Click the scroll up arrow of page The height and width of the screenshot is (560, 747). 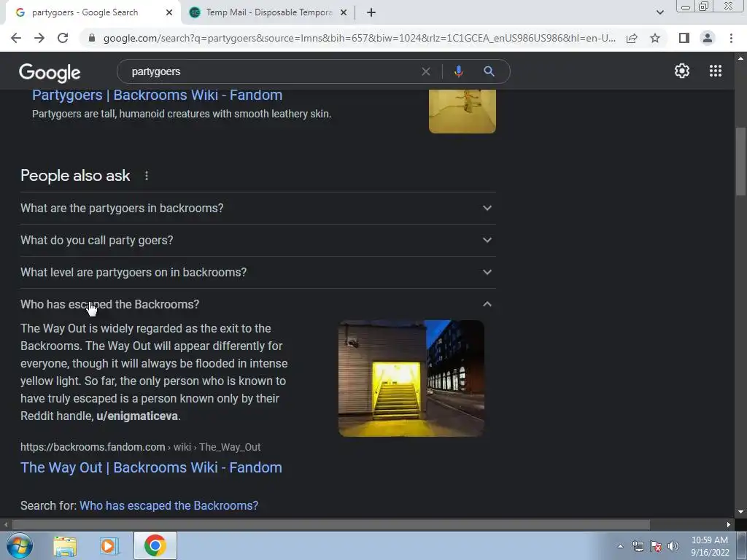(740, 58)
